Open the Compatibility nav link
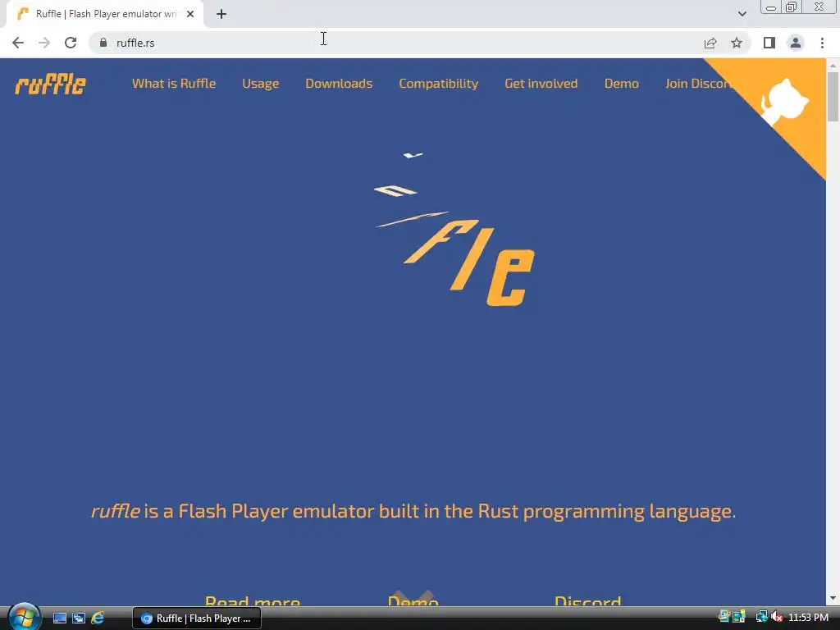 pyautogui.click(x=439, y=84)
